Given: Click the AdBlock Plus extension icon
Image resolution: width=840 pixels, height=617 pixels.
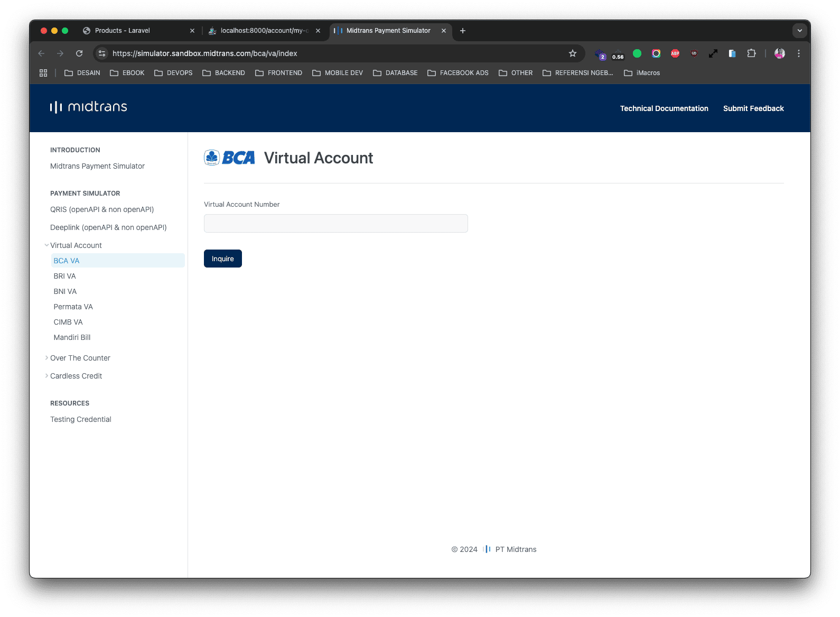Looking at the screenshot, I should [675, 53].
